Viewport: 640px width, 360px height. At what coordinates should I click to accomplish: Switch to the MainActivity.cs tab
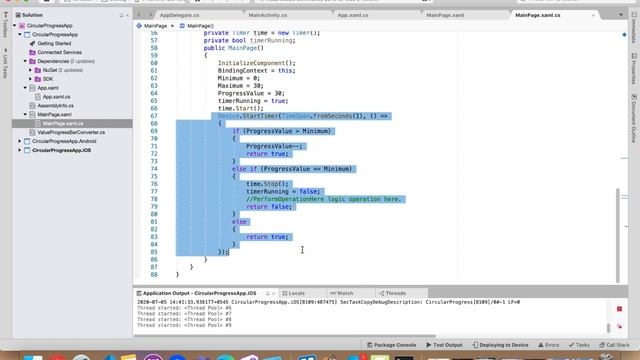pyautogui.click(x=268, y=15)
